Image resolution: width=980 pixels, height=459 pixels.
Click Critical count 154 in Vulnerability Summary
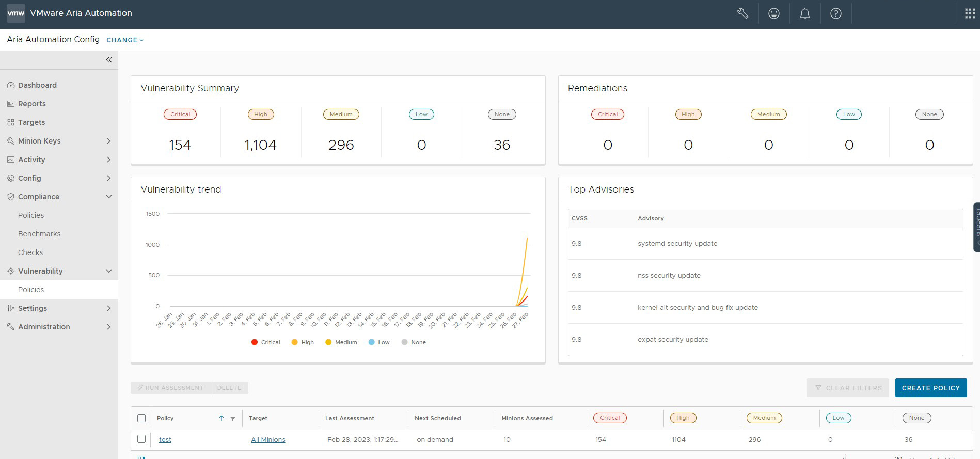pos(180,145)
